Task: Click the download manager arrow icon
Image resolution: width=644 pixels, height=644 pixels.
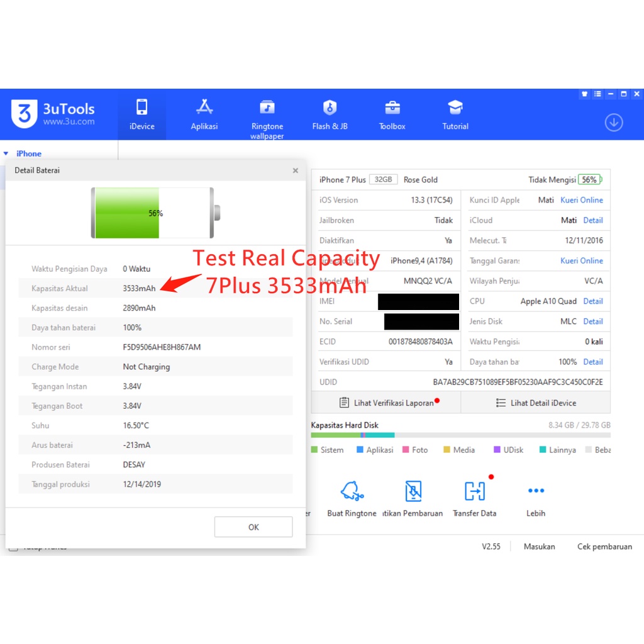Action: [x=614, y=123]
